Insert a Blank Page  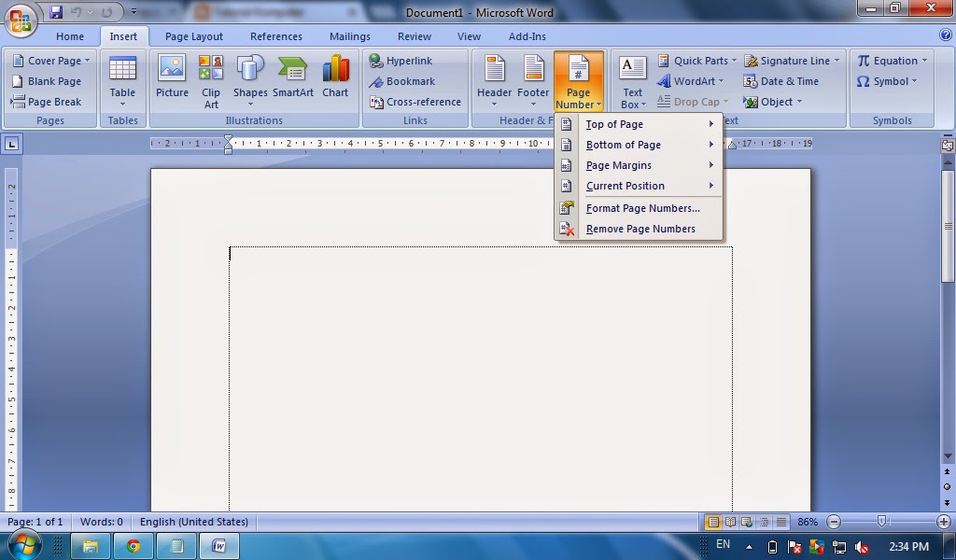click(47, 81)
